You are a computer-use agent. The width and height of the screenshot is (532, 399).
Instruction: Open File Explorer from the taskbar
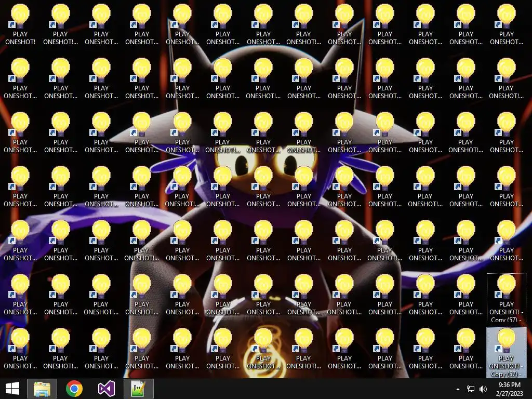pyautogui.click(x=42, y=389)
